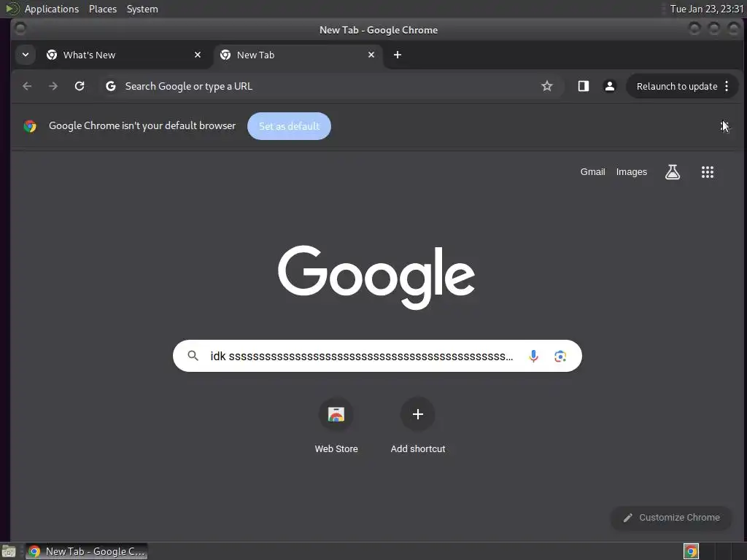Open the side panel icon
Image resolution: width=747 pixels, height=560 pixels.
(x=583, y=86)
